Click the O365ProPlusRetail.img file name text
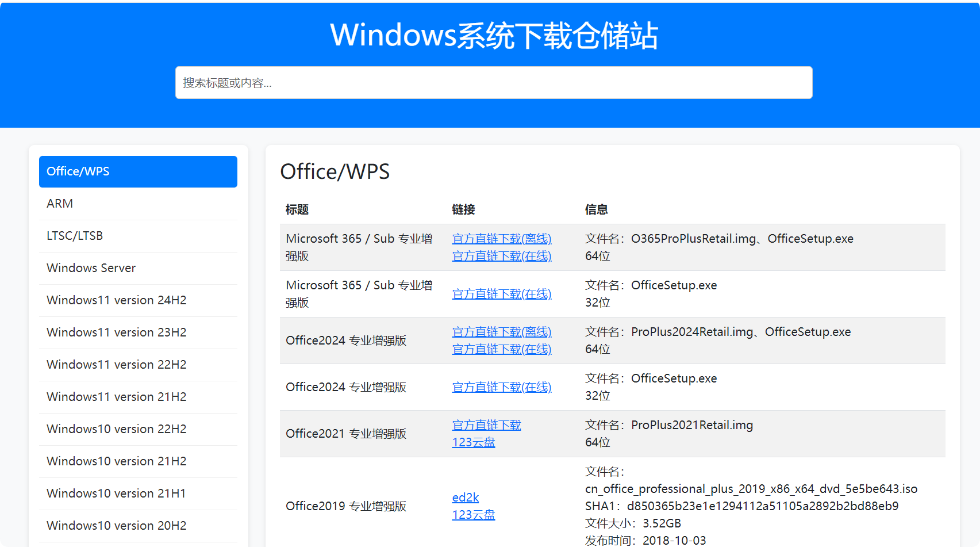The height and width of the screenshot is (547, 980). click(x=694, y=239)
